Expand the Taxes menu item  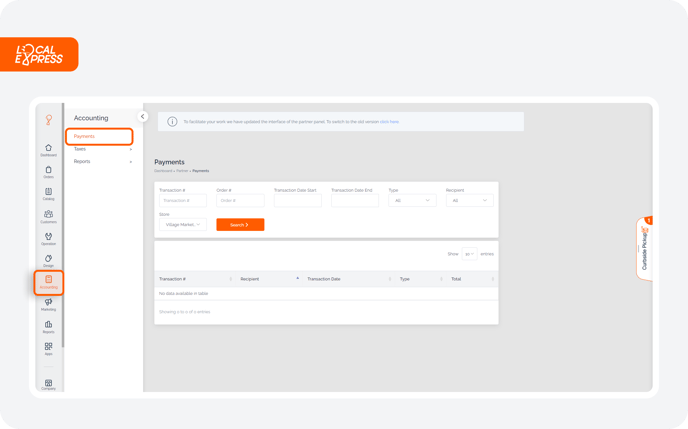pyautogui.click(x=102, y=149)
